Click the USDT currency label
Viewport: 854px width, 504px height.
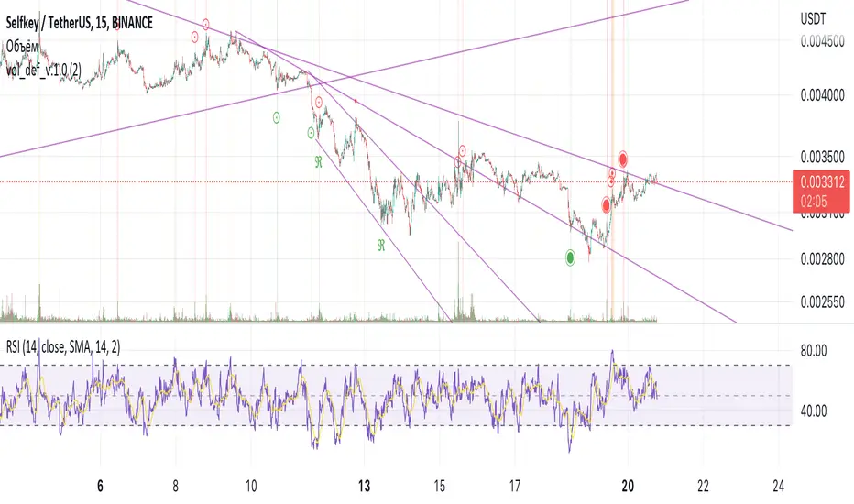coord(813,19)
